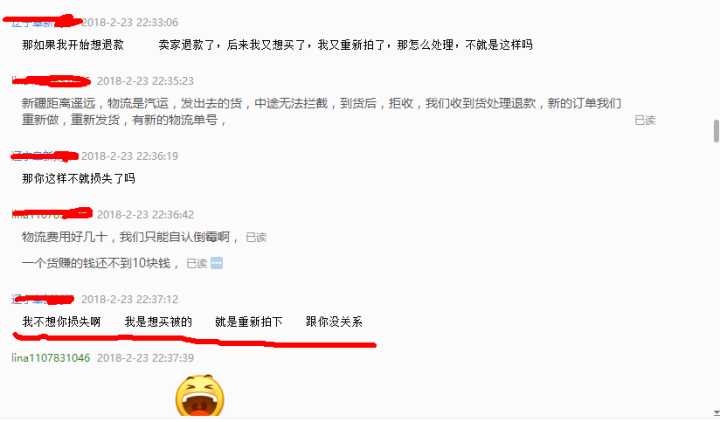
Task: Open the lina1107831046 username
Action: pyautogui.click(x=51, y=358)
